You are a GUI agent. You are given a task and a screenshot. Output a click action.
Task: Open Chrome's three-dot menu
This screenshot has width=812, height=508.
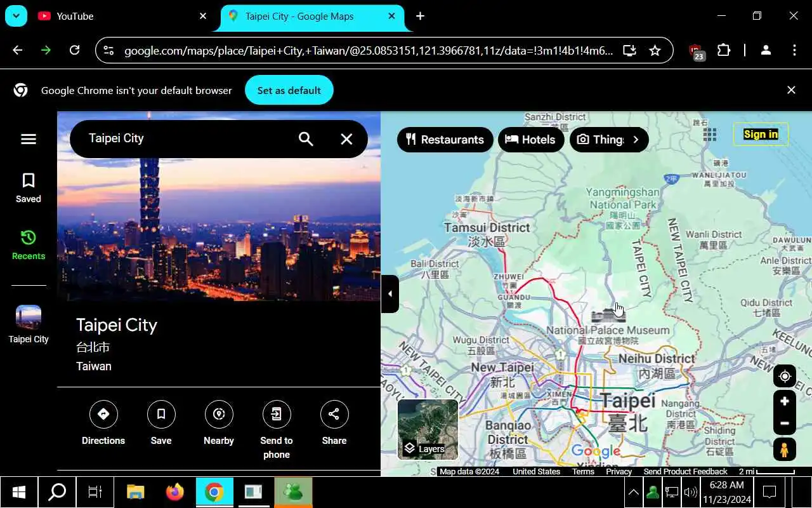tap(794, 50)
